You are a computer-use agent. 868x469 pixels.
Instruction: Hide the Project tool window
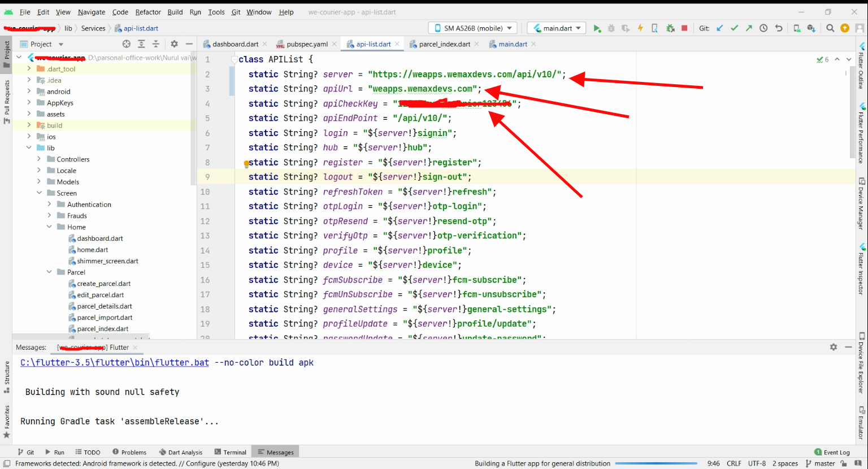tap(189, 44)
